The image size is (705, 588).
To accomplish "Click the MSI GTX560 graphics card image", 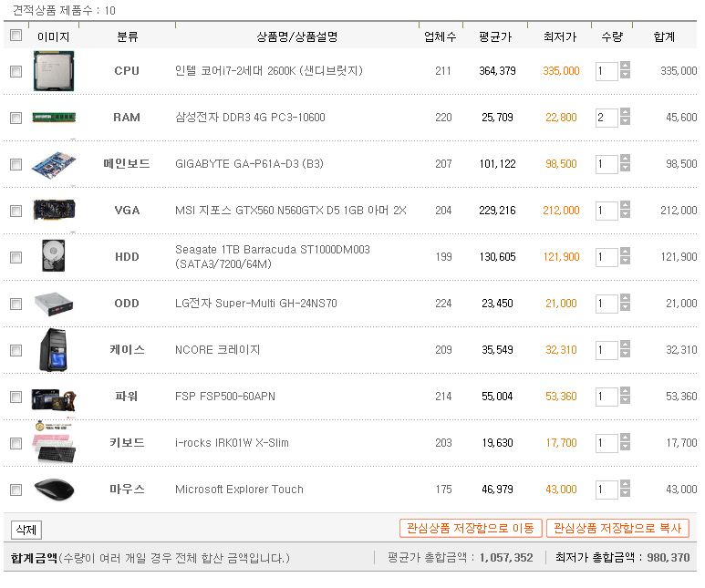I will point(54,211).
